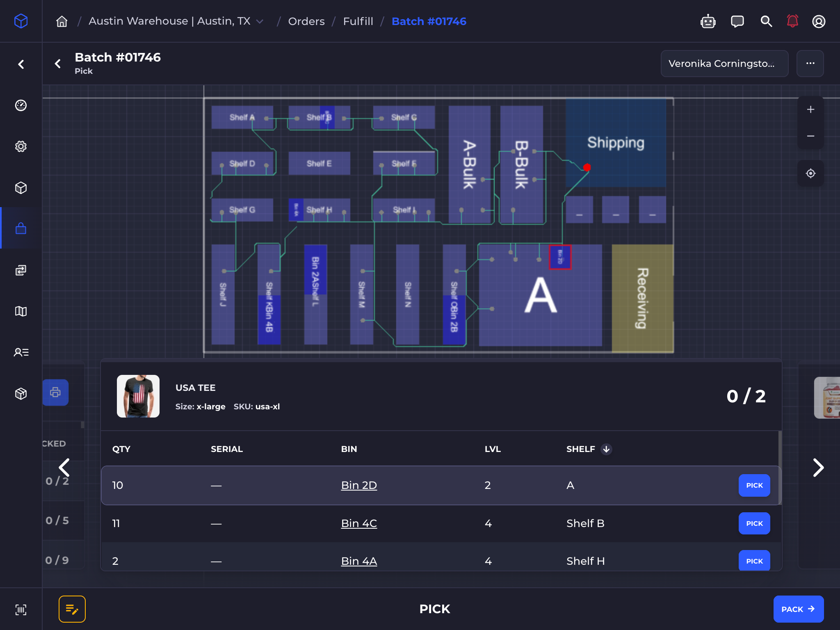The width and height of the screenshot is (840, 630).
Task: Click PICK for Bin 2D row
Action: pos(754,486)
